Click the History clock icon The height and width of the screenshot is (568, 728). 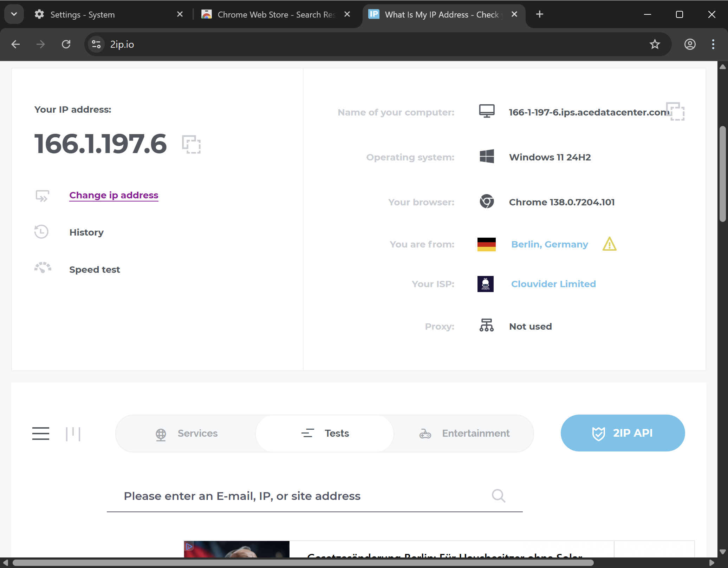pyautogui.click(x=41, y=232)
